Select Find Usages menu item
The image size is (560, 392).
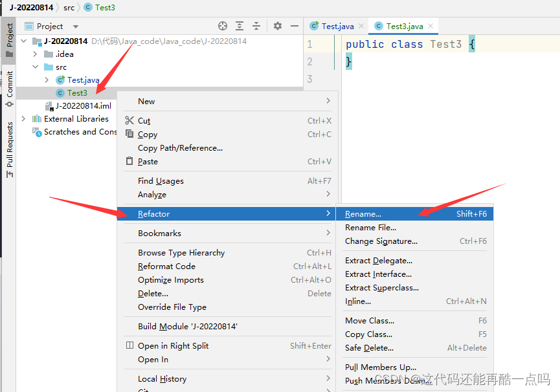tap(227, 181)
